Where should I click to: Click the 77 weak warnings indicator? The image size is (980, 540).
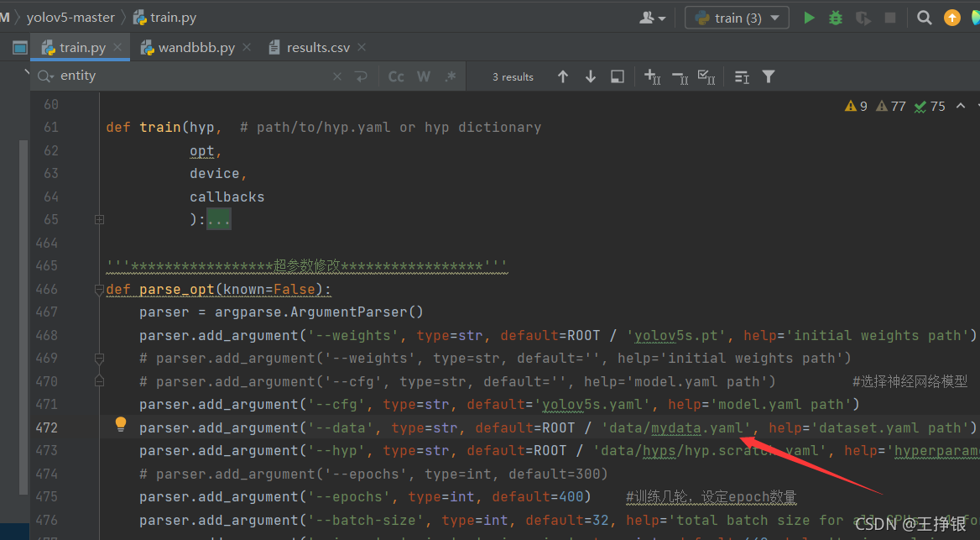click(890, 107)
